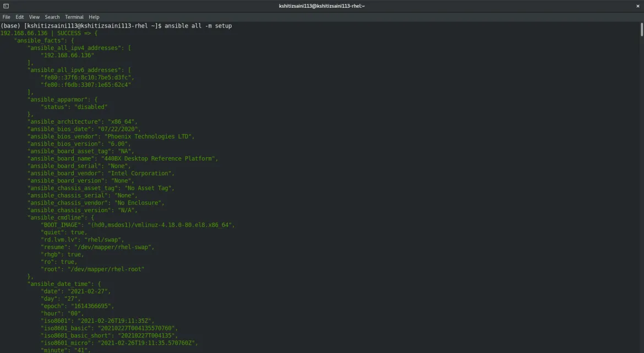Click "20210227T004135570760" value
The image size is (644, 353).
click(x=137, y=328)
